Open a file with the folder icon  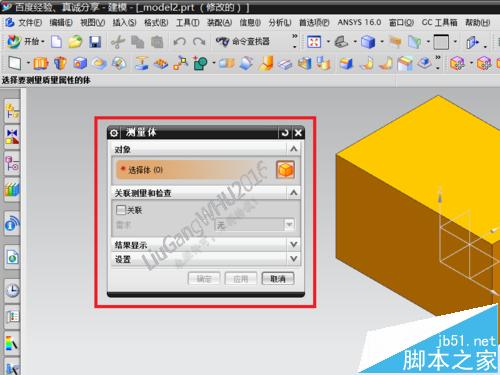click(x=75, y=42)
